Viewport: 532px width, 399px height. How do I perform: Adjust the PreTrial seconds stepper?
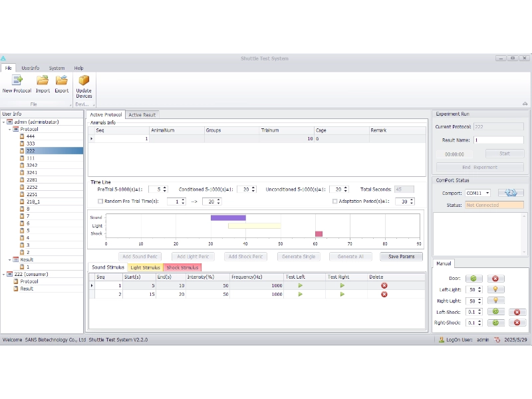pyautogui.click(x=165, y=190)
